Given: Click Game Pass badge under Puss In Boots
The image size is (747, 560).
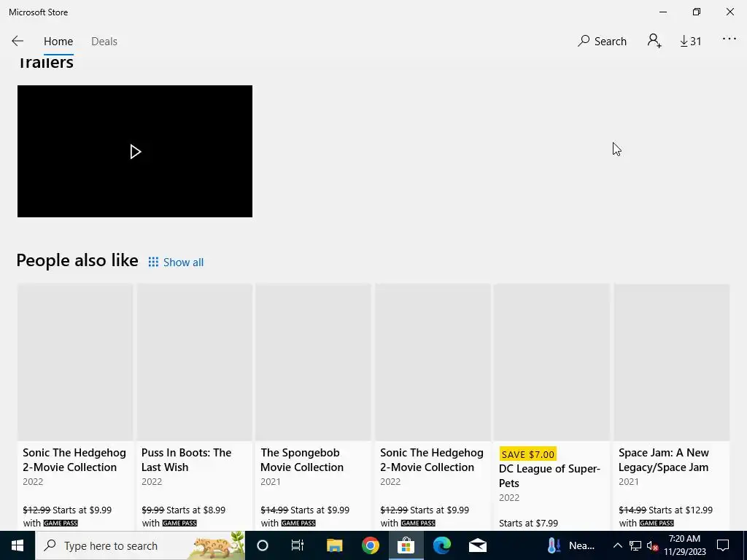Looking at the screenshot, I should click(179, 523).
